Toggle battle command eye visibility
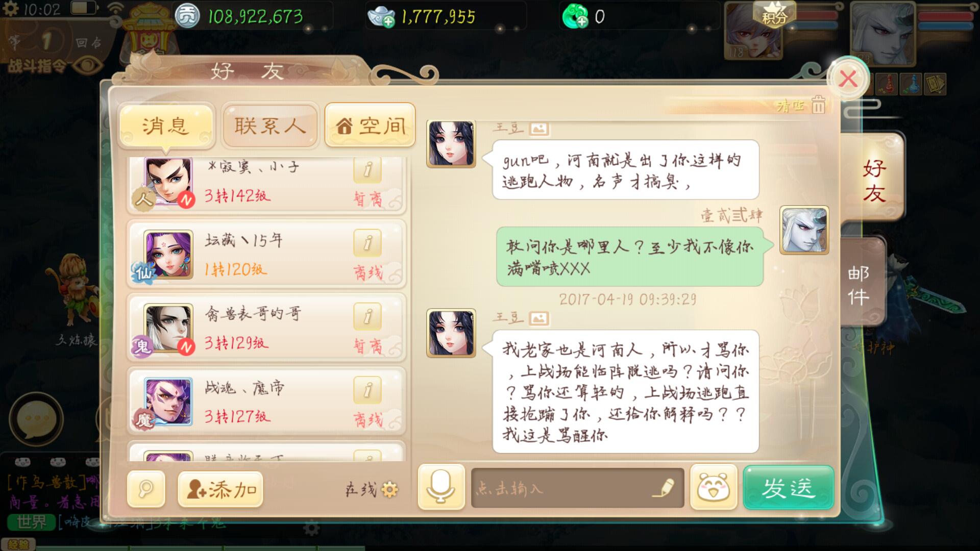This screenshot has height=551, width=980. coord(88,65)
